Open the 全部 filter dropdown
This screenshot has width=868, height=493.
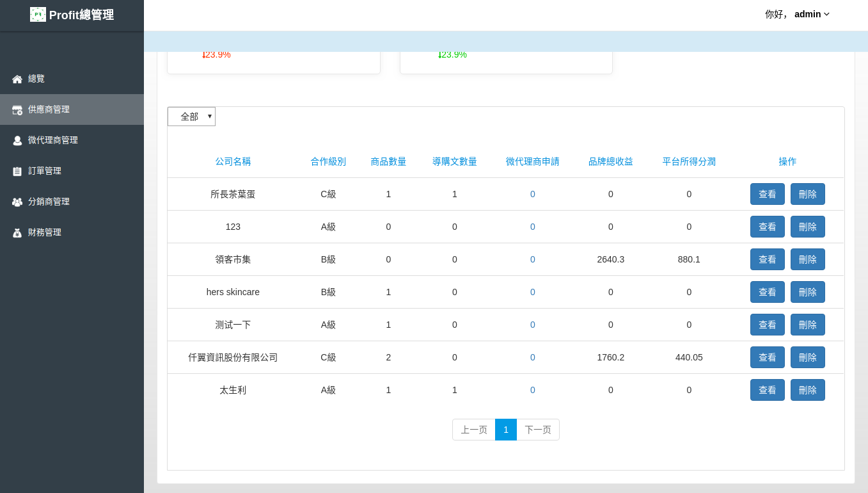191,117
